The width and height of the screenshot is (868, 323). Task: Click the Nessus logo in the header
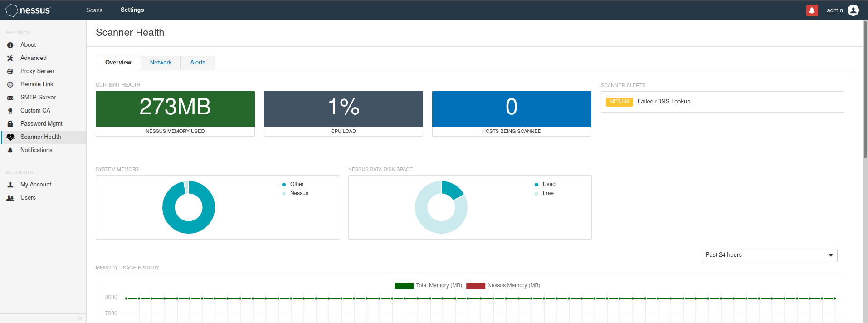28,10
